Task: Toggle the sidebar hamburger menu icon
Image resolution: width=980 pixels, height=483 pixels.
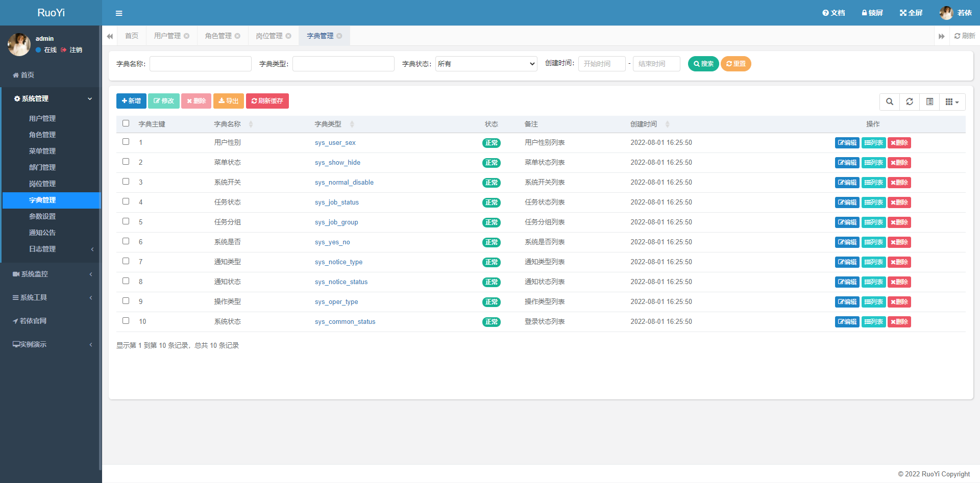Action: click(x=119, y=13)
